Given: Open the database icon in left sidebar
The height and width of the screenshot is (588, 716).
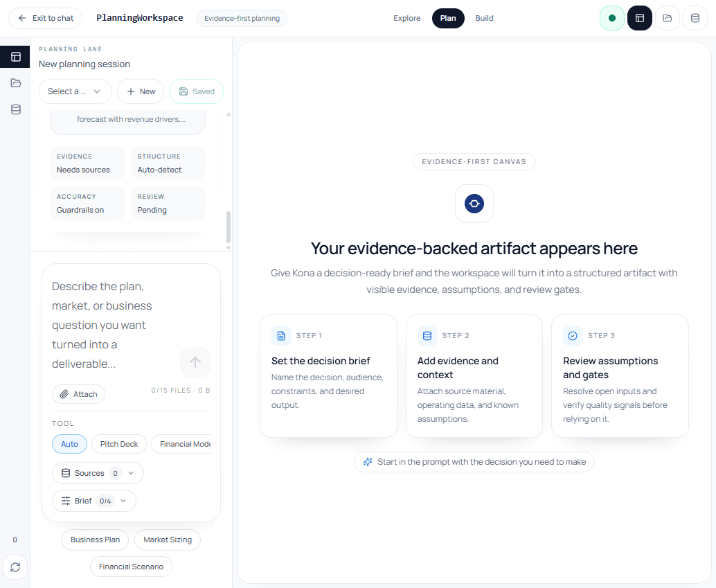Looking at the screenshot, I should [x=15, y=109].
